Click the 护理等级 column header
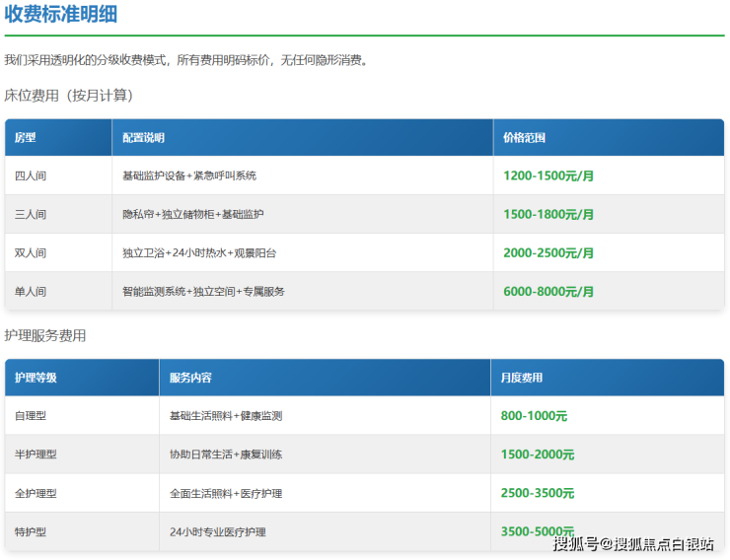The height and width of the screenshot is (560, 730). point(36,378)
